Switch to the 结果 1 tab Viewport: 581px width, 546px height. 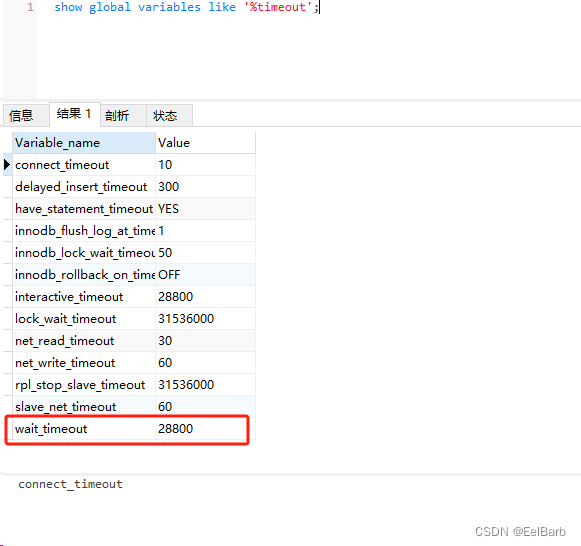74,114
